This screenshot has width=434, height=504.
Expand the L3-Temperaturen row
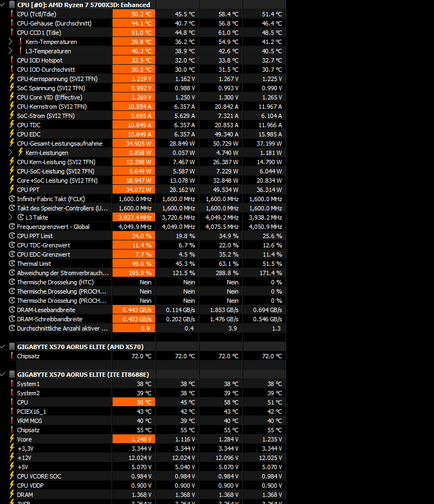[10, 51]
